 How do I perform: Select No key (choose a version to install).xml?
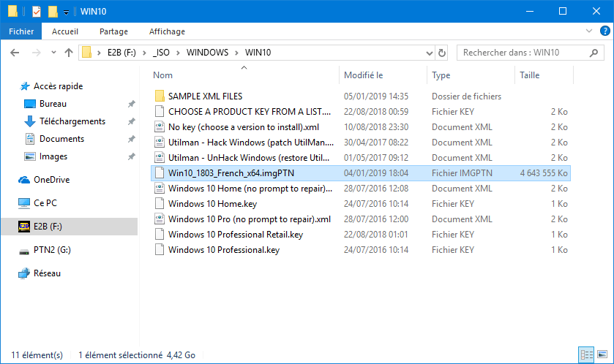[x=243, y=127]
